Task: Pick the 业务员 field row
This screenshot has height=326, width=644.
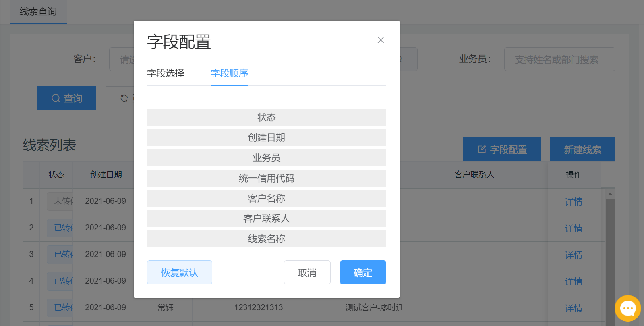Action: coord(266,158)
